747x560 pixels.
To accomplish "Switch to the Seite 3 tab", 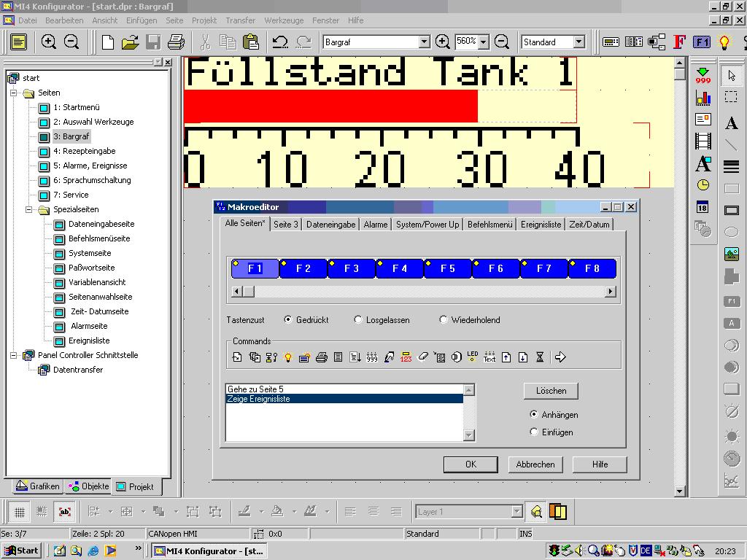I will pyautogui.click(x=286, y=225).
